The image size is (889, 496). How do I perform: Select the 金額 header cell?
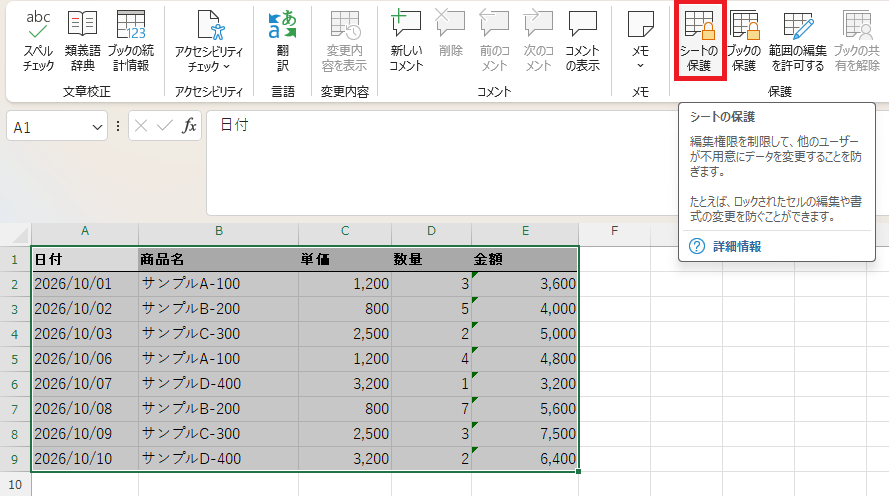(x=525, y=260)
